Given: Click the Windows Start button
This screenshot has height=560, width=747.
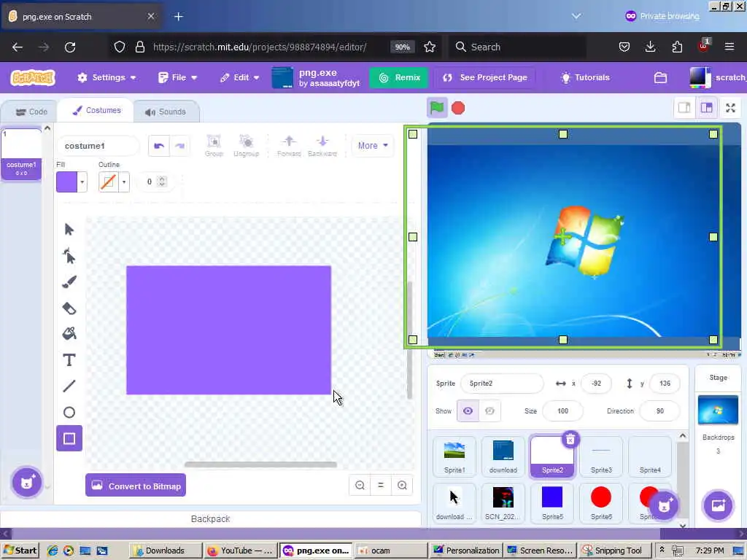Looking at the screenshot, I should pyautogui.click(x=20, y=551).
